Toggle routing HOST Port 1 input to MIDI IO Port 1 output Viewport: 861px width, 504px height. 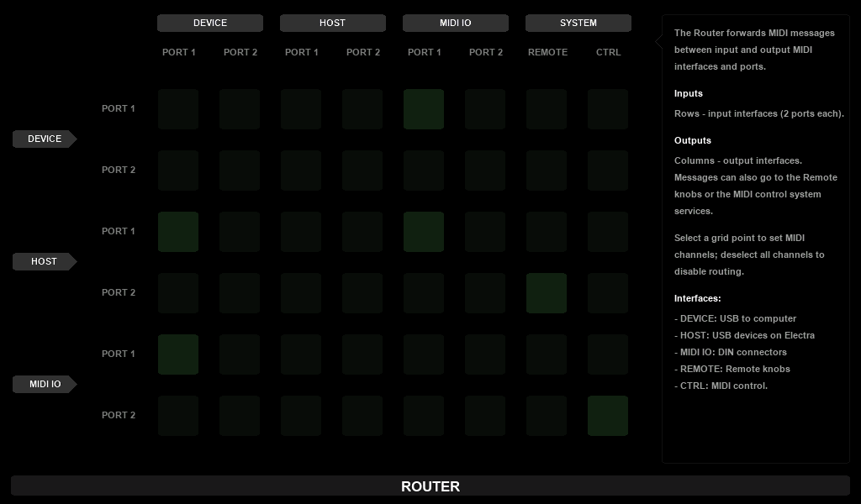point(424,232)
